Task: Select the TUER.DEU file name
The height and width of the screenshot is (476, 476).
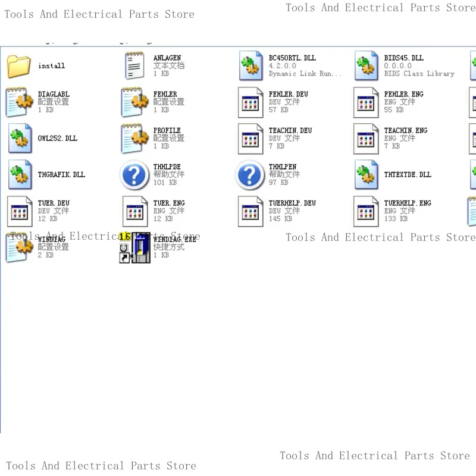Action: tap(54, 203)
